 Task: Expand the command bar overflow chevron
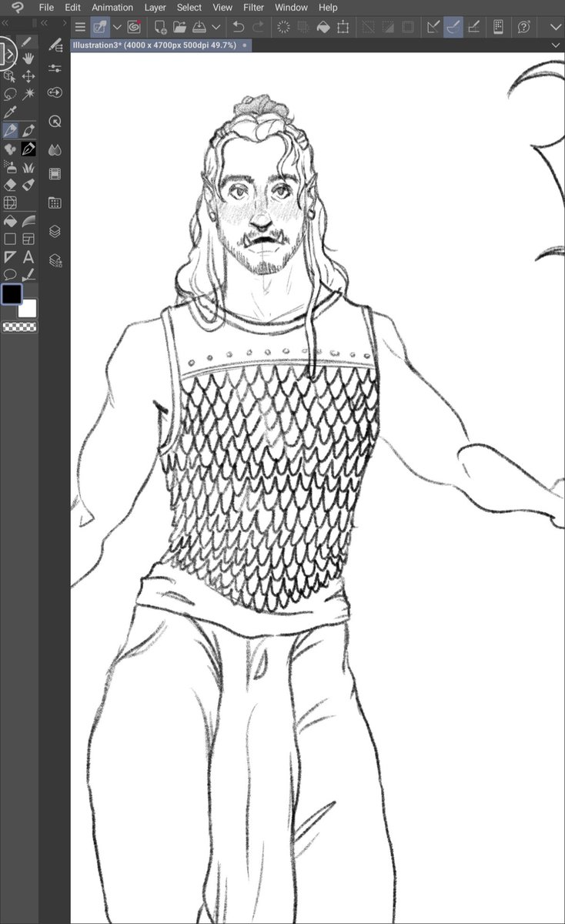[557, 27]
